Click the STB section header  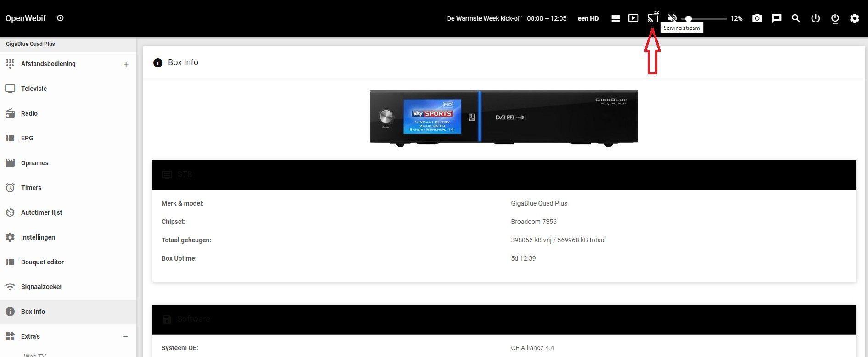504,175
